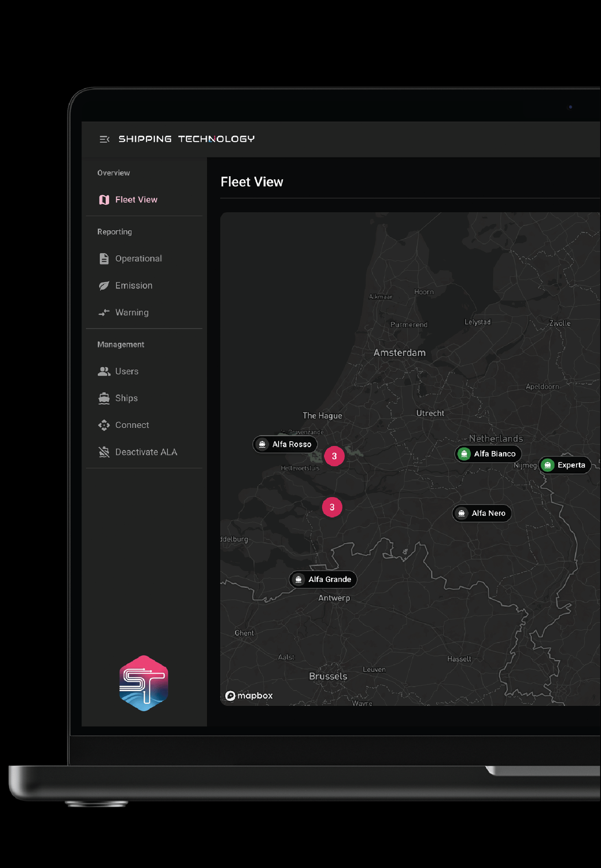Collapse the sidebar with the hamburger menu icon
601x868 pixels.
coord(104,139)
